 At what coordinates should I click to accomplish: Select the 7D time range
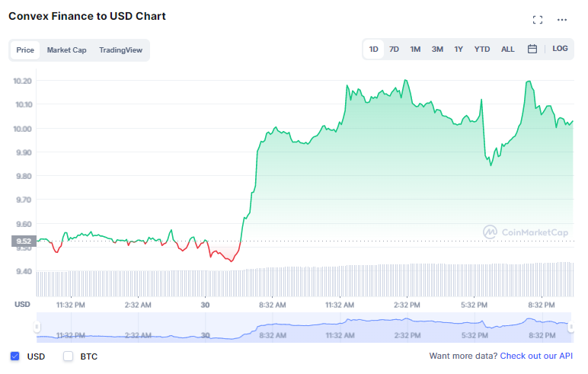tap(394, 50)
